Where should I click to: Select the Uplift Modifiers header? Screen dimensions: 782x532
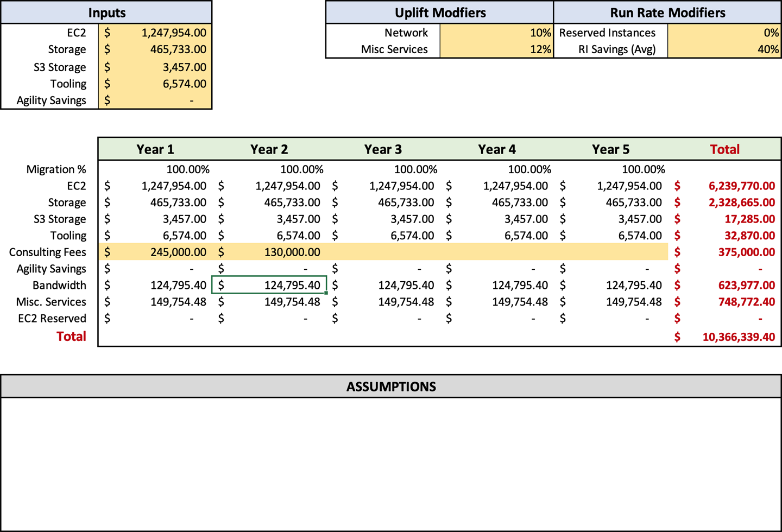tap(440, 12)
